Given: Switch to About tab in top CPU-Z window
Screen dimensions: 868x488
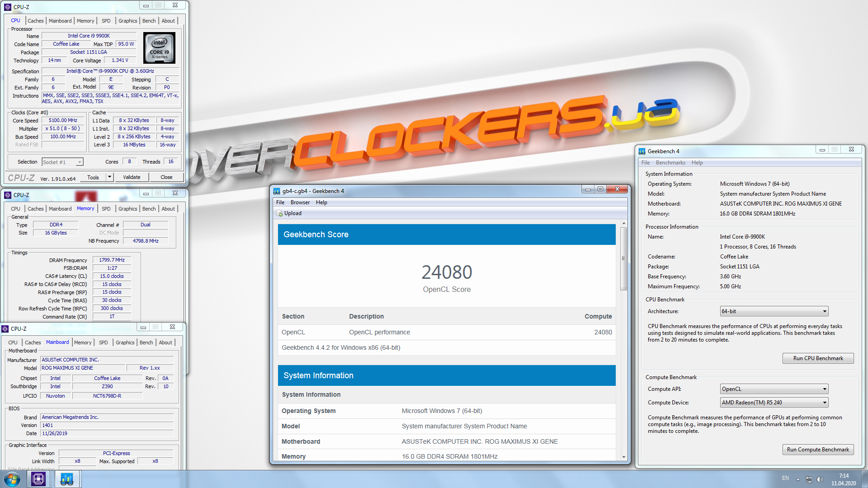Looking at the screenshot, I should [x=168, y=21].
